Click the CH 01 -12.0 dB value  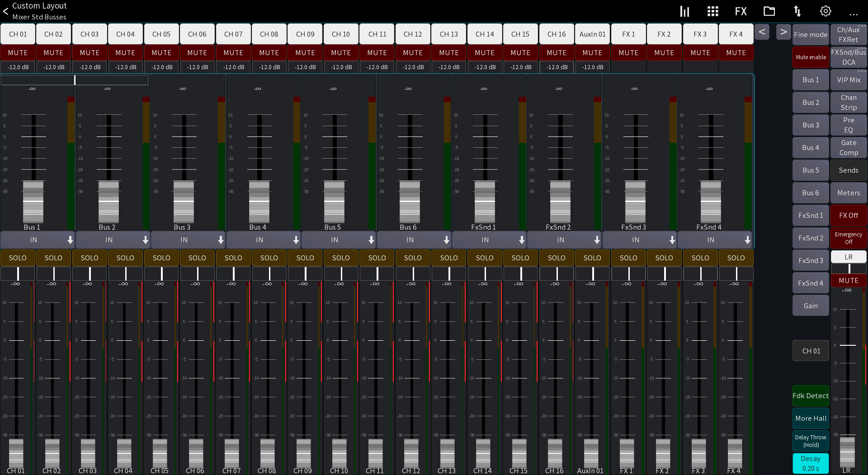[x=18, y=67]
